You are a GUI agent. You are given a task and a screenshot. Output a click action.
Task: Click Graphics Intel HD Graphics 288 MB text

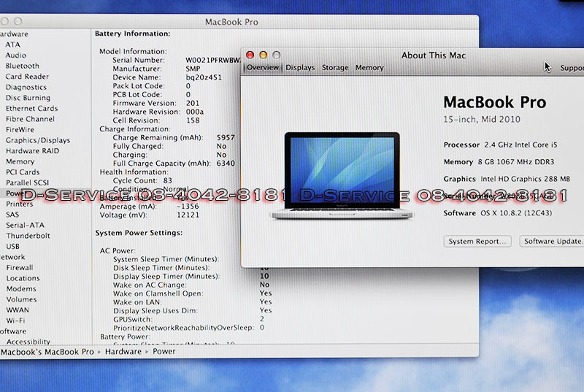pos(507,179)
